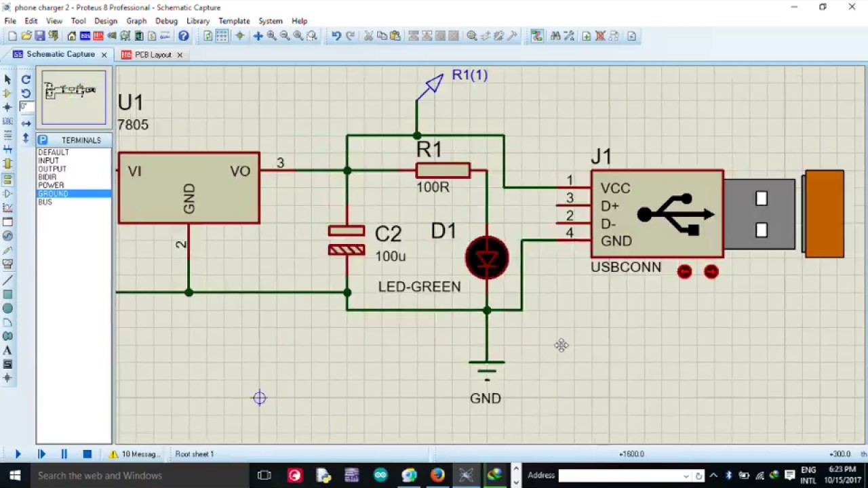
Task: Open the Help question mark icon
Action: (x=183, y=36)
